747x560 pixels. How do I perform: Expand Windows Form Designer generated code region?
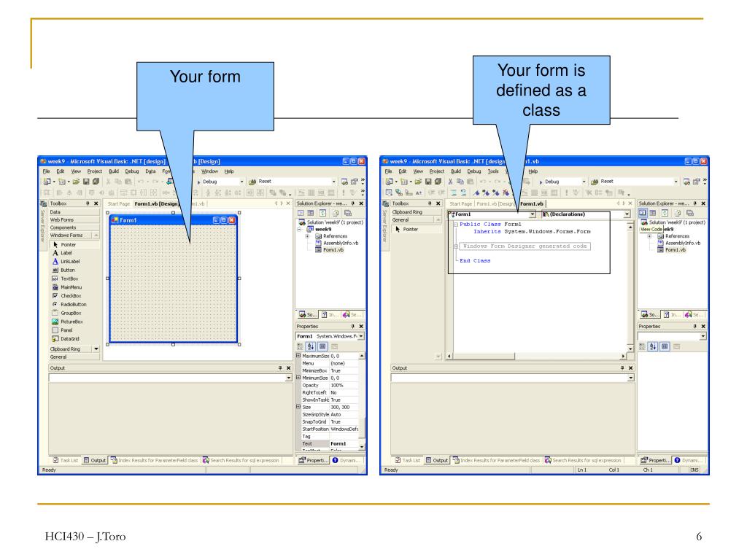[x=456, y=246]
